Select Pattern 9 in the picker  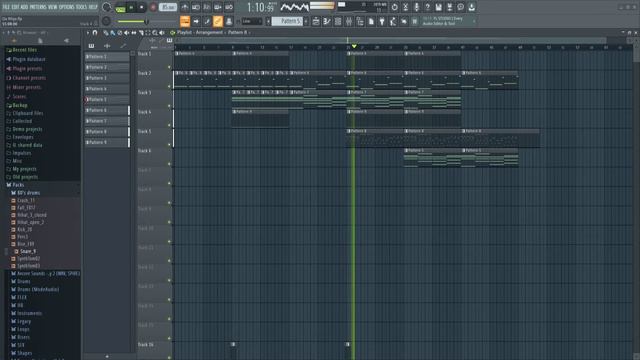(107, 142)
